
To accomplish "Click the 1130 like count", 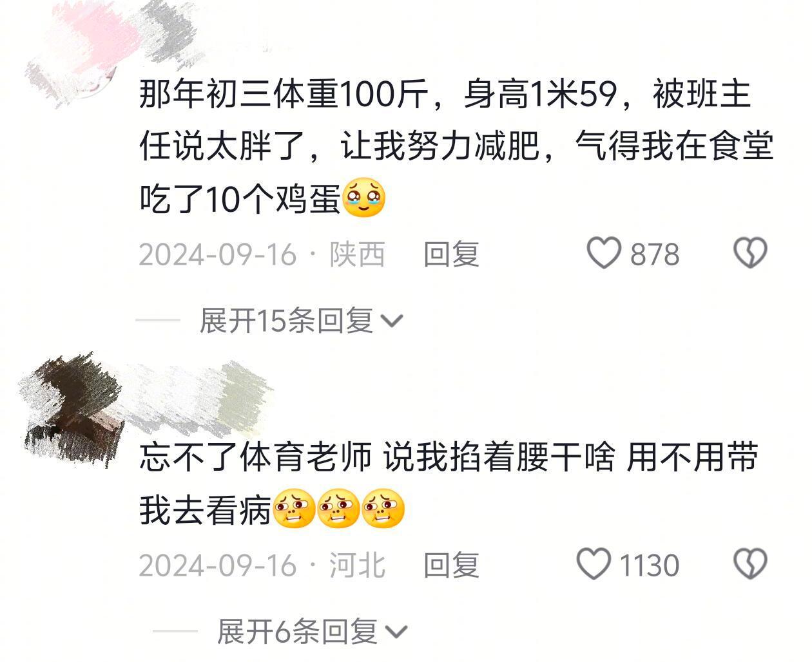I will click(x=650, y=565).
